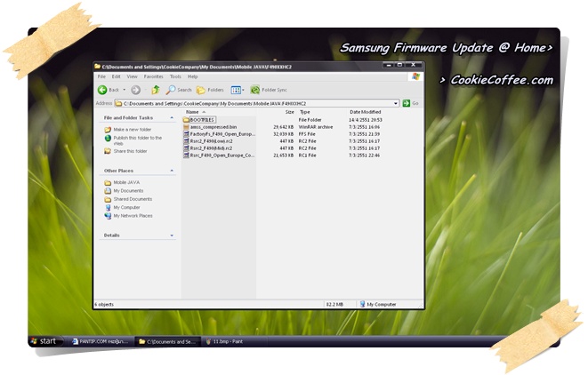Open the Help menu
588x375 pixels.
point(193,76)
